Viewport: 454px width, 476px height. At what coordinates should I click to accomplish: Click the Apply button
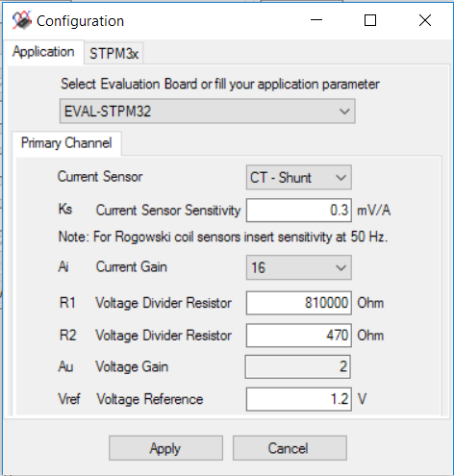165,448
